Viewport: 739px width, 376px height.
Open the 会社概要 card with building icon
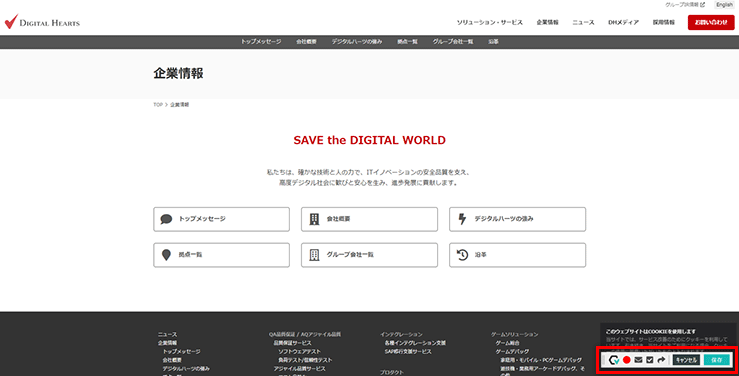click(370, 219)
